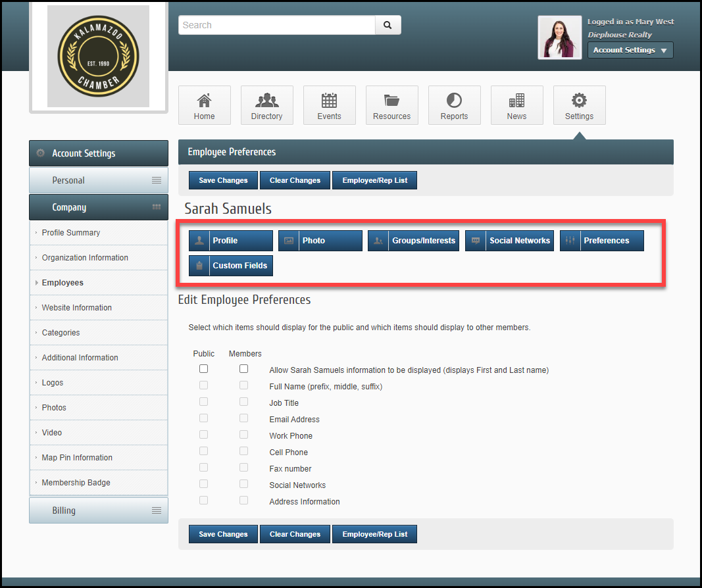Check Members box for Allow Sarah Samuels display
The image size is (702, 588).
[x=244, y=369]
